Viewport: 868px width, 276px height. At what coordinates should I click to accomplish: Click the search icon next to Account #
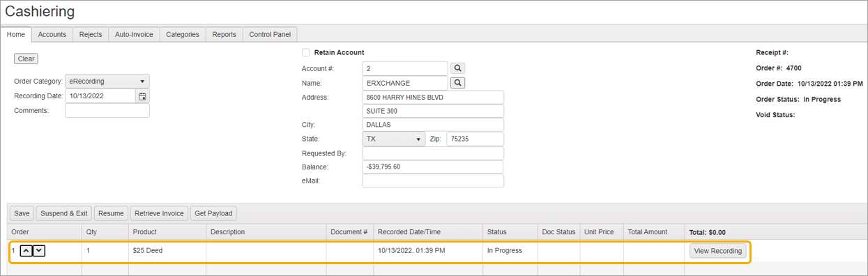(x=457, y=68)
